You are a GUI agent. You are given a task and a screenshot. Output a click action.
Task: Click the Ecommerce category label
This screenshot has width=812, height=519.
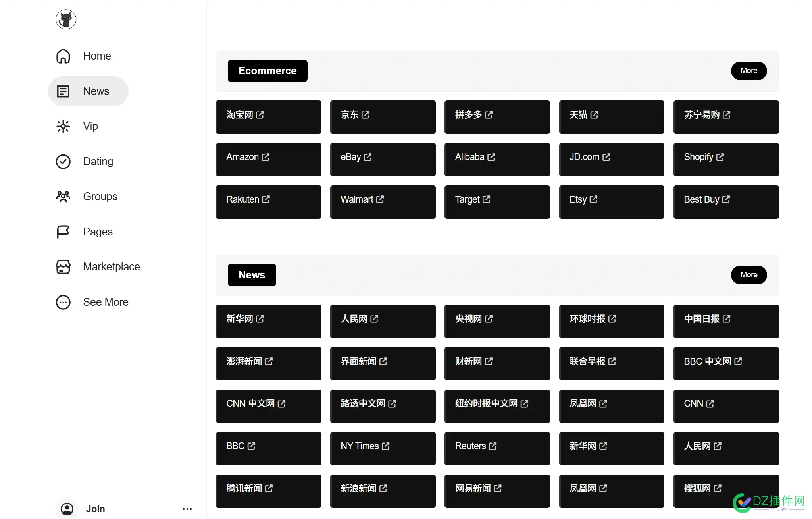point(267,71)
